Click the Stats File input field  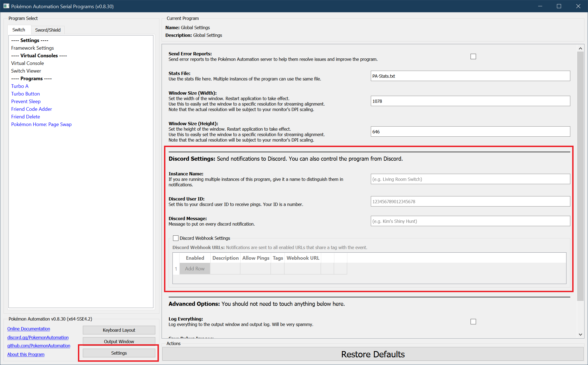[x=470, y=76]
